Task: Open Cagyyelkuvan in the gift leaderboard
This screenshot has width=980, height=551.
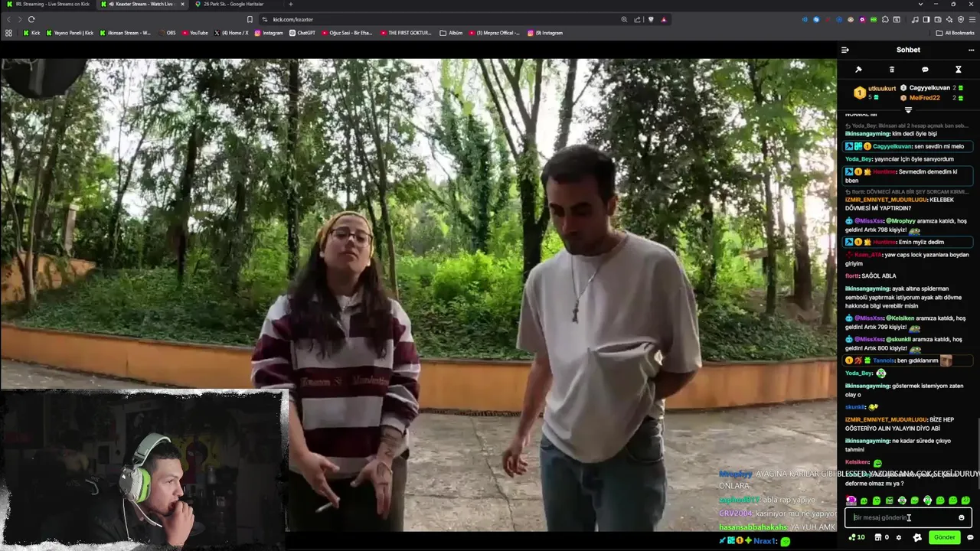Action: point(931,88)
